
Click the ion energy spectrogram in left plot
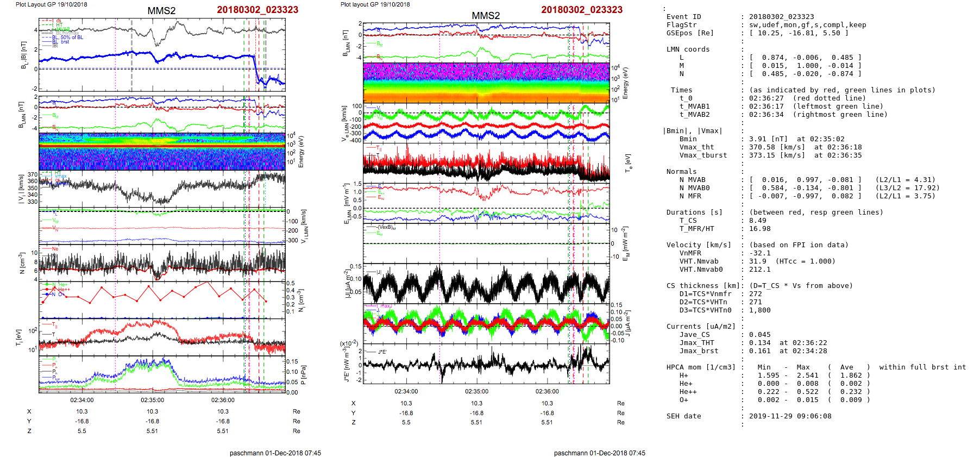[x=162, y=151]
